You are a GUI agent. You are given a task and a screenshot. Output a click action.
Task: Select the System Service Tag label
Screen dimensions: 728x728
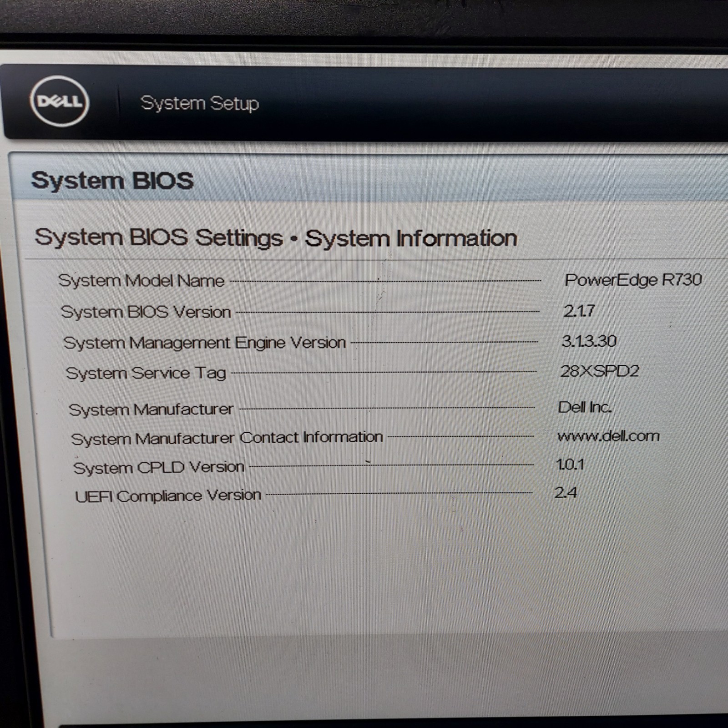146,374
